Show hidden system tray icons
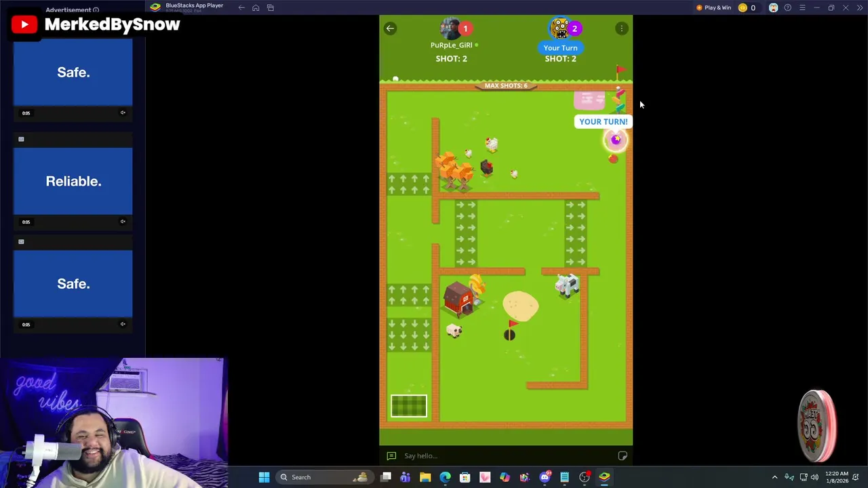Screen dimensions: 868x488 [774, 477]
